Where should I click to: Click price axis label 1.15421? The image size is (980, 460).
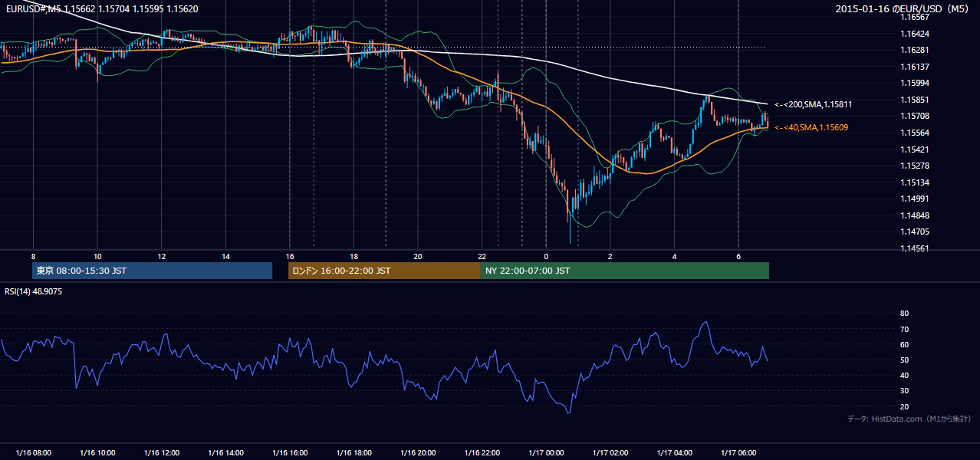point(915,149)
